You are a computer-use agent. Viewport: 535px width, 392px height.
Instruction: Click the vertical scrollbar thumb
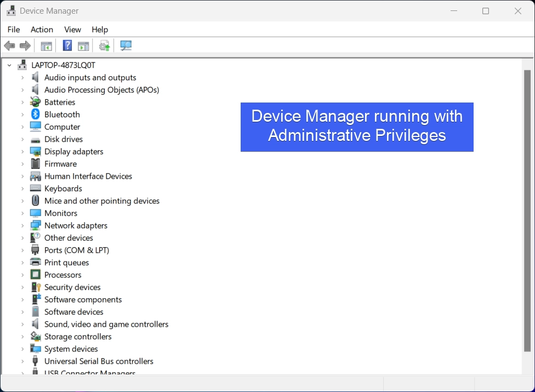pyautogui.click(x=527, y=211)
